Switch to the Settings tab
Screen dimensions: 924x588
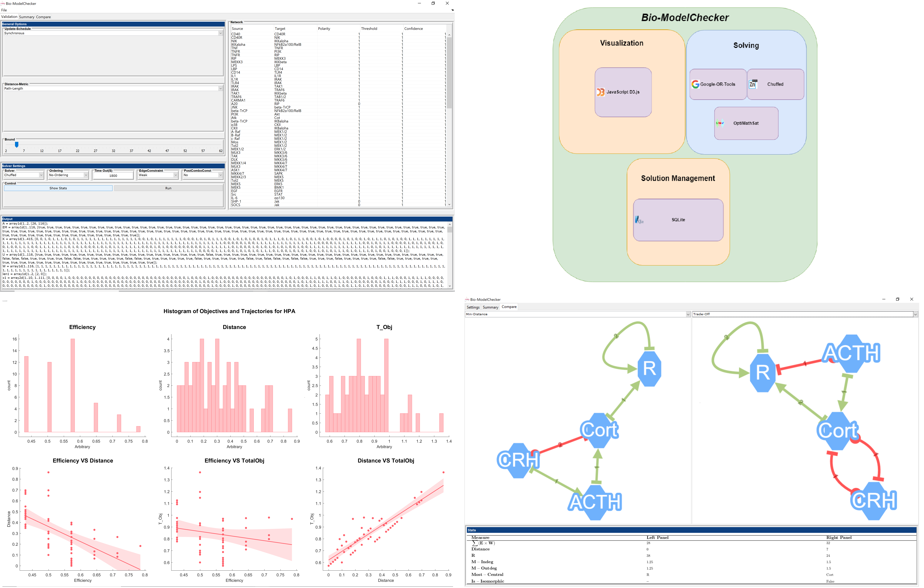coord(473,307)
